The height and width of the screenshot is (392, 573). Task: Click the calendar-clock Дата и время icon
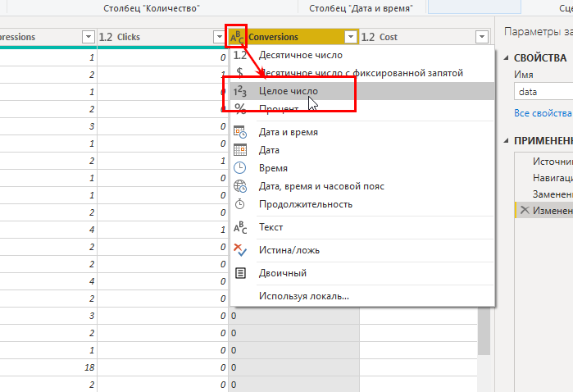pos(240,132)
